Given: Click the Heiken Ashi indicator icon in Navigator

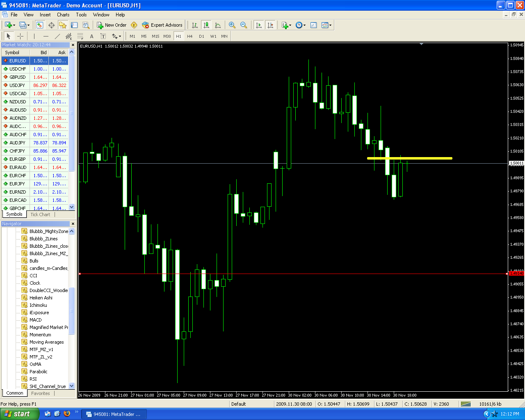Looking at the screenshot, I should pos(25,298).
